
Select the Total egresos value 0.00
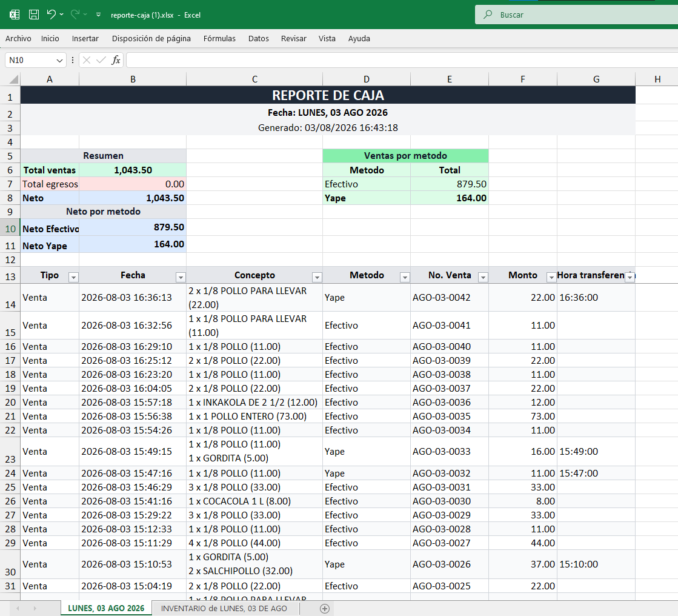click(133, 184)
